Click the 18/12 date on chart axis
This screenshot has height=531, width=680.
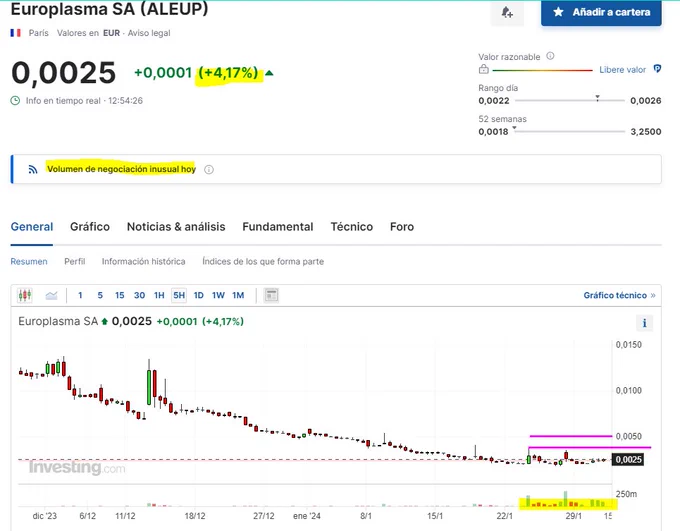coord(195,516)
